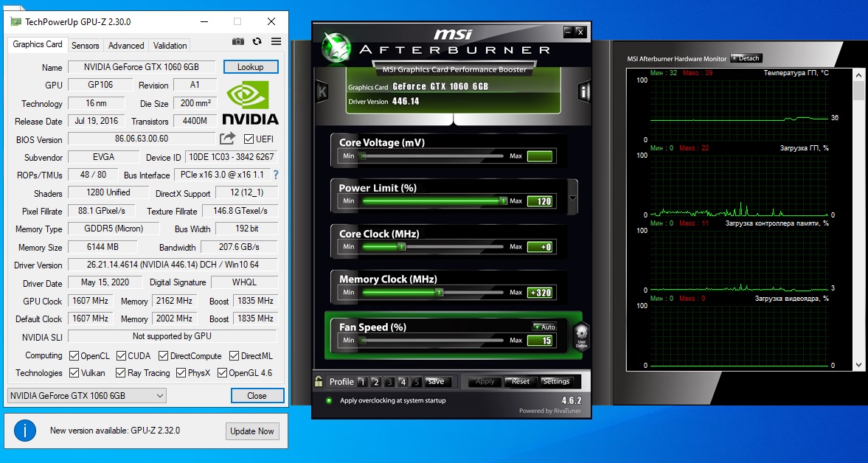Click the GPU-Z Close button
Image resolution: width=868 pixels, height=463 pixels.
coord(257,395)
